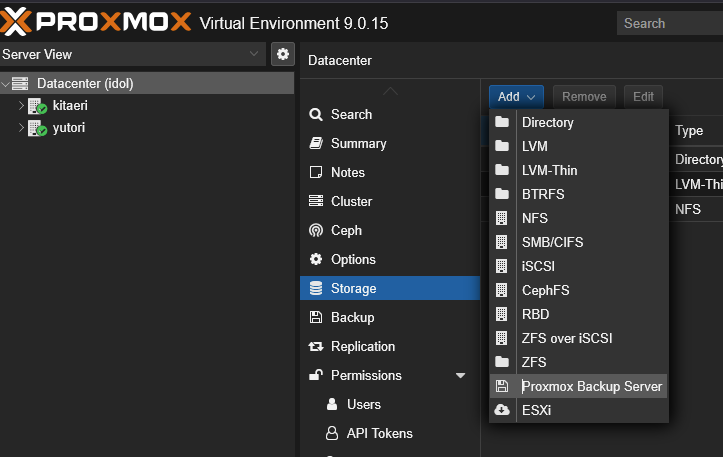Select the yutori node icon
723x457 pixels.
[38, 128]
